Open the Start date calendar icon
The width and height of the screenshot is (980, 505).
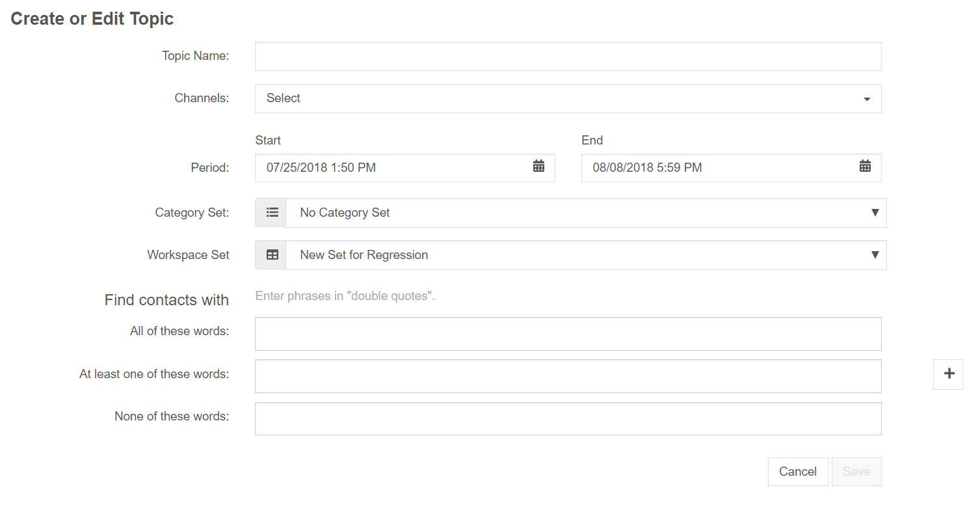(x=538, y=167)
